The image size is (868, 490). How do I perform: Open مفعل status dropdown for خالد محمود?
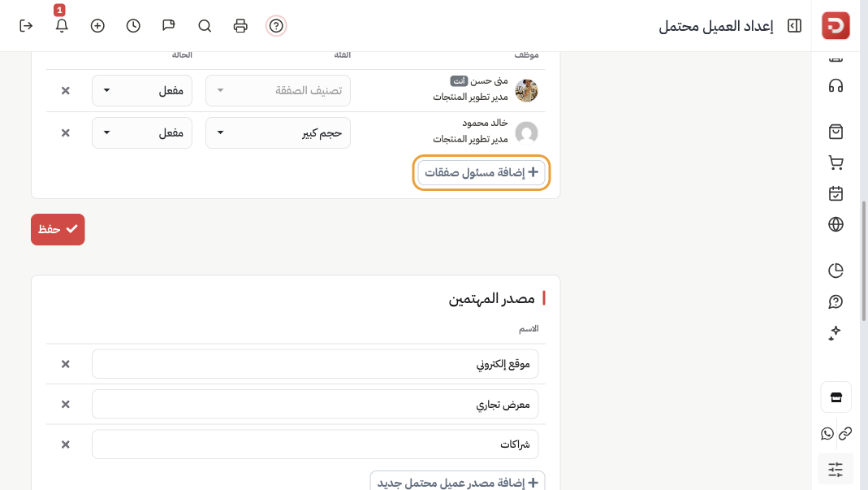click(x=142, y=132)
